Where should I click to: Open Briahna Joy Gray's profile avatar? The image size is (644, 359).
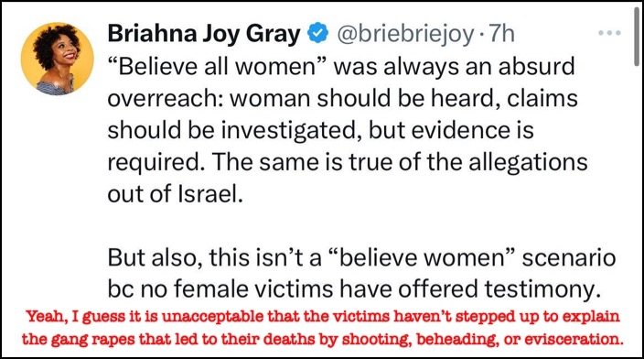(57, 59)
